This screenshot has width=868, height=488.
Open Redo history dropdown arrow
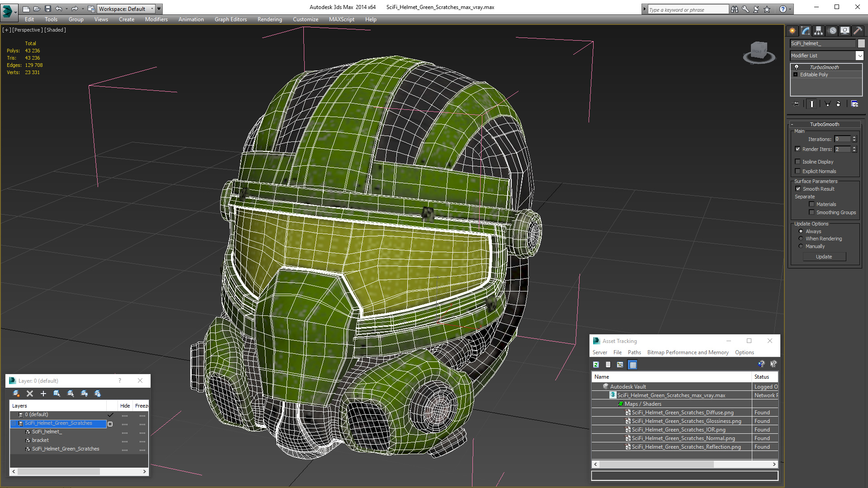pos(82,9)
